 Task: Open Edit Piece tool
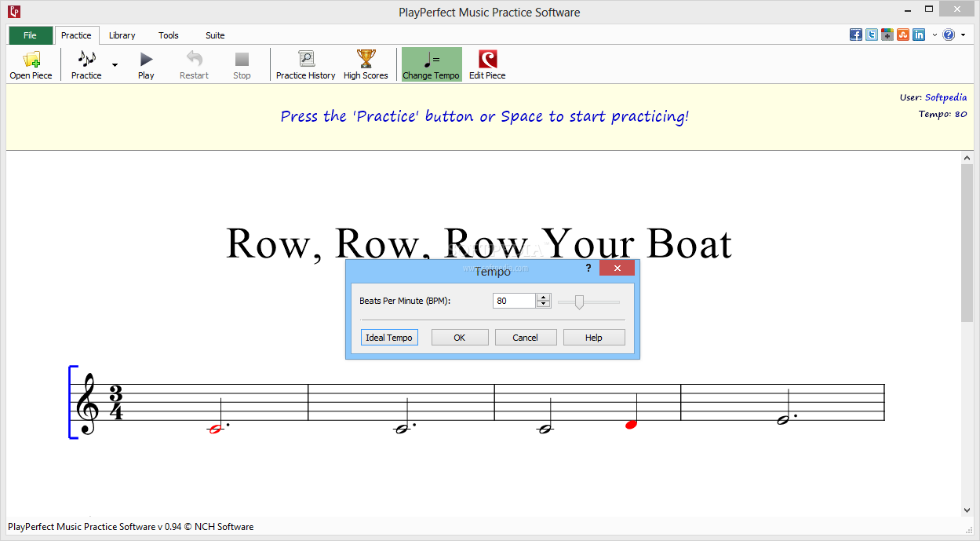487,64
